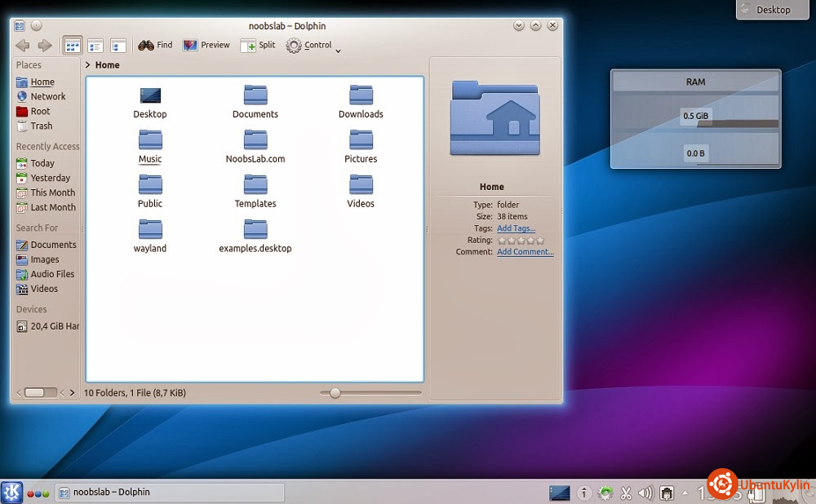Click the Add Comment link
816x504 pixels.
[x=525, y=252]
